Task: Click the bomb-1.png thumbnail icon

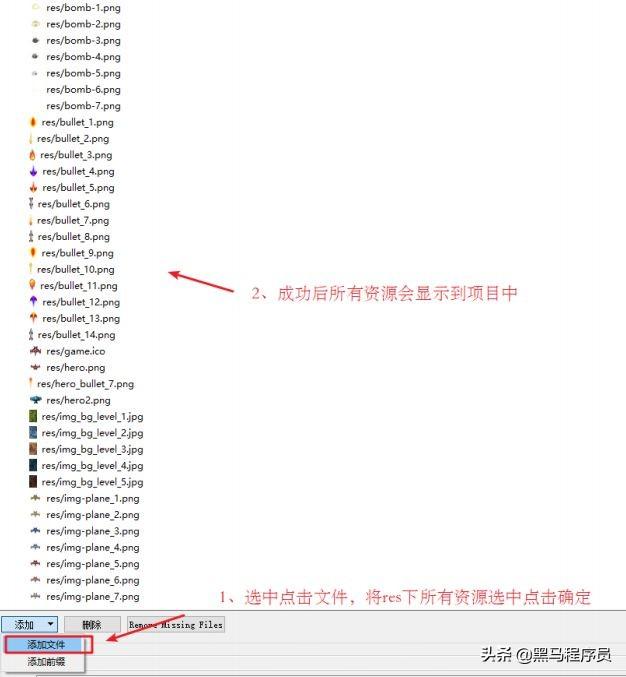Action: coord(36,7)
